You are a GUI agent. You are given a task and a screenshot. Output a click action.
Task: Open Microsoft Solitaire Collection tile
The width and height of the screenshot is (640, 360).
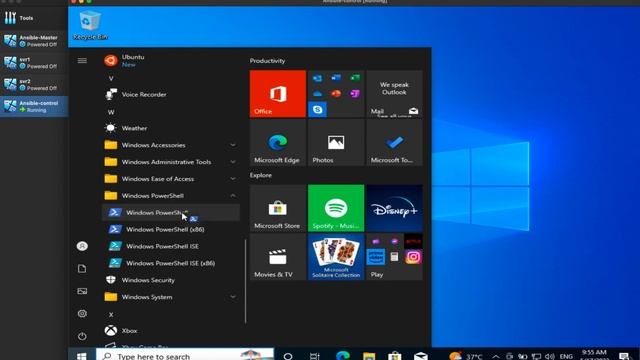click(336, 257)
